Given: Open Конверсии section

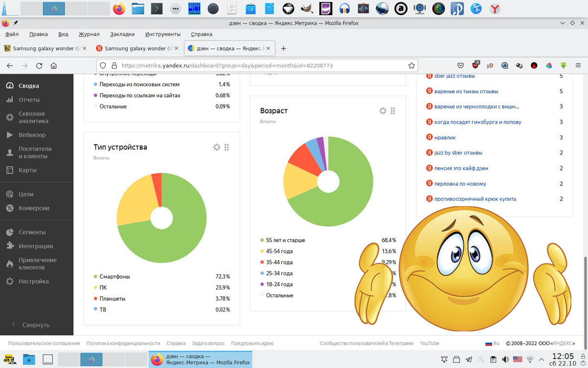Looking at the screenshot, I should (x=34, y=208).
